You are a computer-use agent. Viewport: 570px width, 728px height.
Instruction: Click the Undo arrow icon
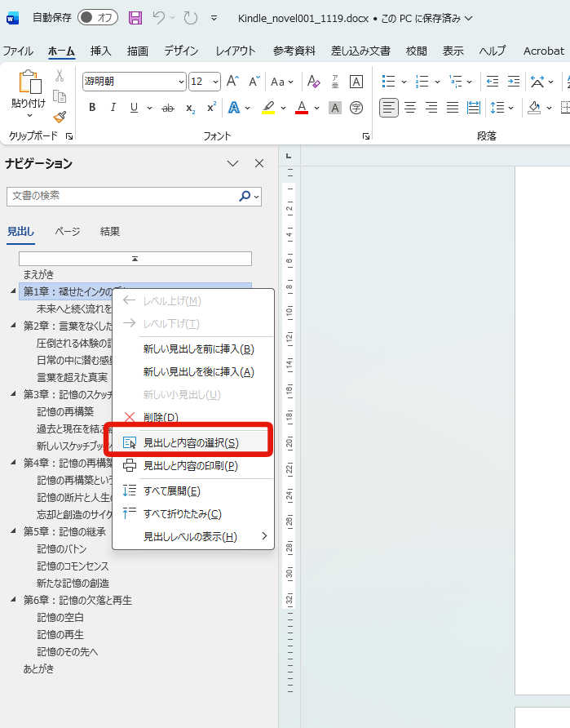tap(159, 18)
